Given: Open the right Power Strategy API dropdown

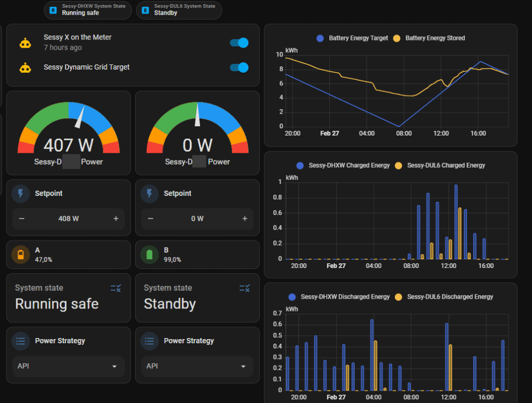Looking at the screenshot, I should coord(197,366).
